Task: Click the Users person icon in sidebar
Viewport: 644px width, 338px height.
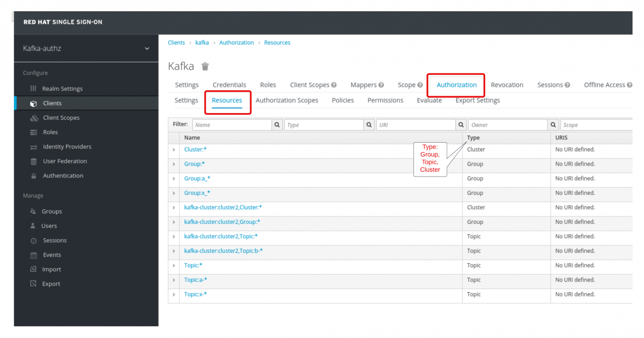Action: click(x=33, y=226)
